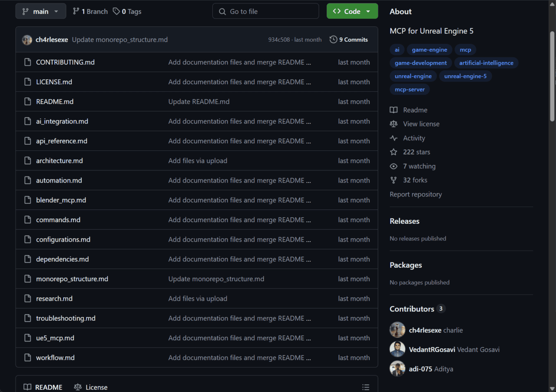Open the README.md file name
The image size is (556, 392).
click(55, 102)
